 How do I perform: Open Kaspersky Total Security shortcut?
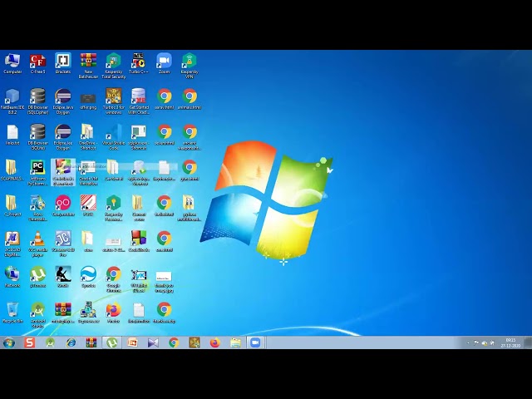click(114, 66)
